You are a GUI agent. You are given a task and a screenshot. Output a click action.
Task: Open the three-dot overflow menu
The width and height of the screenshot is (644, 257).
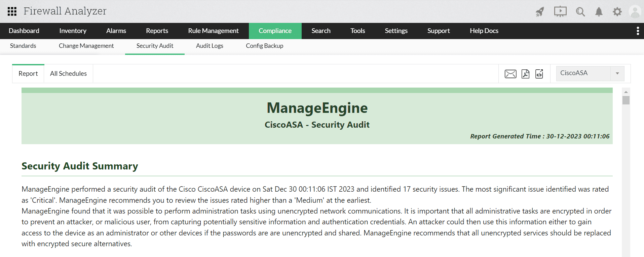click(638, 31)
